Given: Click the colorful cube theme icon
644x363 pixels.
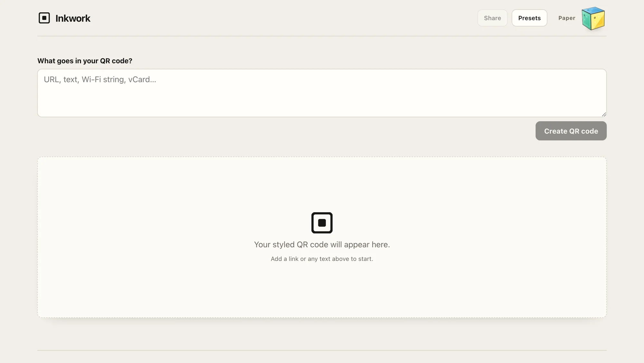Looking at the screenshot, I should point(593,18).
